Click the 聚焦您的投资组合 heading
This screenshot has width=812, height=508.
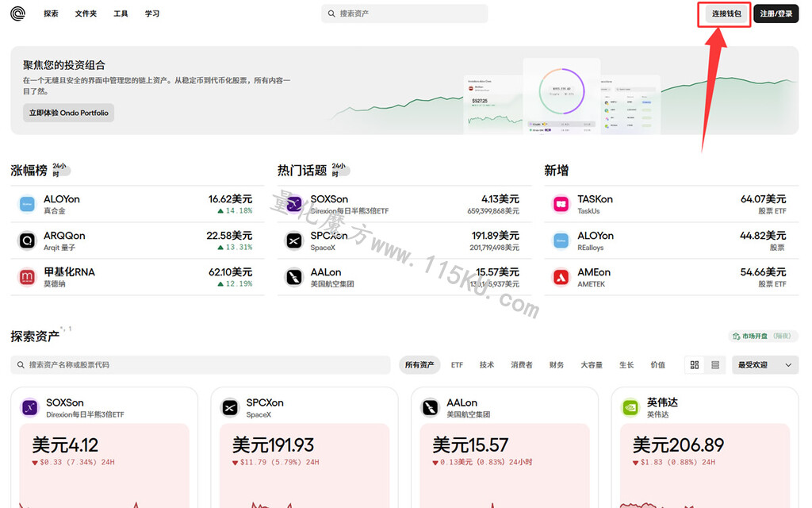click(x=63, y=65)
